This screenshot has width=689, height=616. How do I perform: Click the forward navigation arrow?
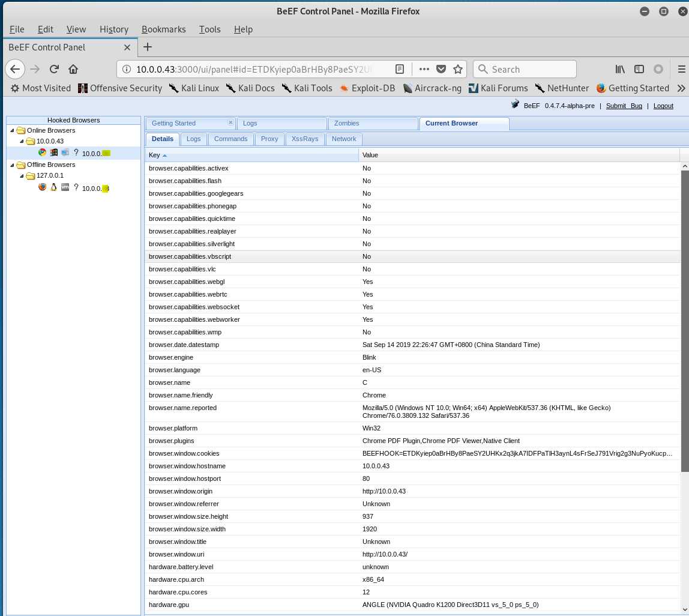[x=35, y=69]
